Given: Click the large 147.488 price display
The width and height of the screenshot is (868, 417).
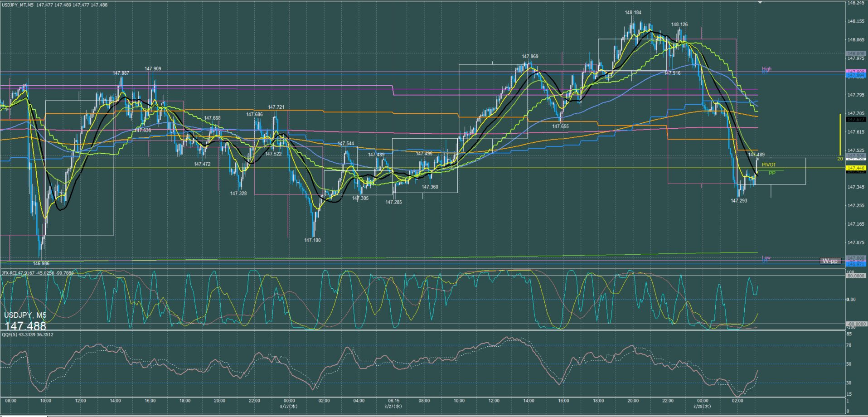Looking at the screenshot, I should [25, 326].
